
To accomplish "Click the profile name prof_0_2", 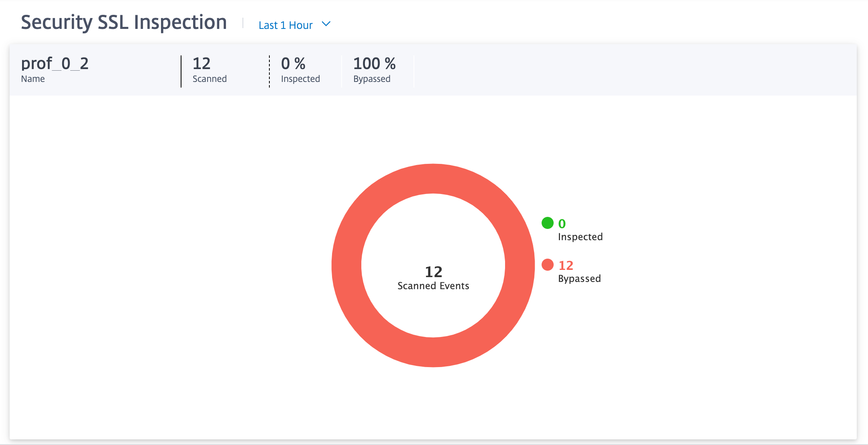I will 55,63.
